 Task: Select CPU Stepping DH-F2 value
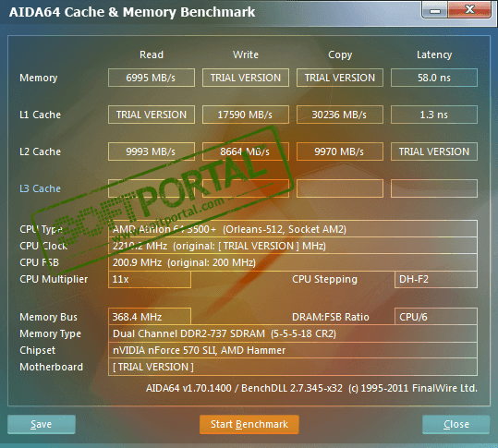pos(436,279)
